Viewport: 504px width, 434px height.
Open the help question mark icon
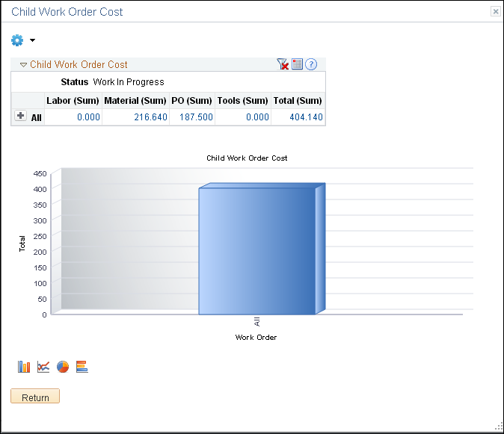click(311, 64)
